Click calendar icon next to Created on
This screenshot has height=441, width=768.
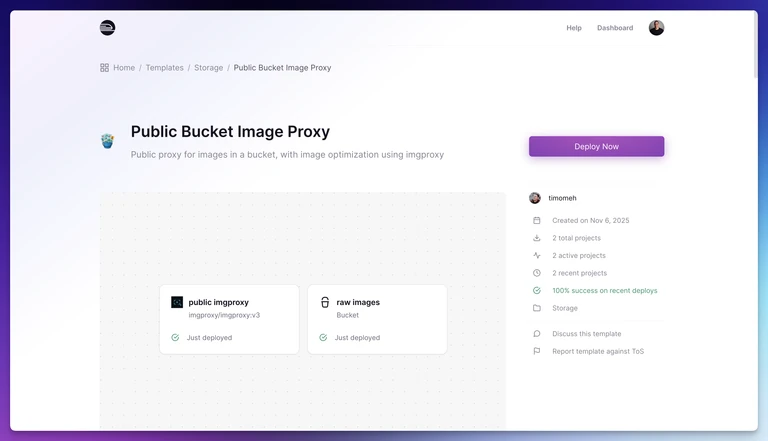(537, 220)
